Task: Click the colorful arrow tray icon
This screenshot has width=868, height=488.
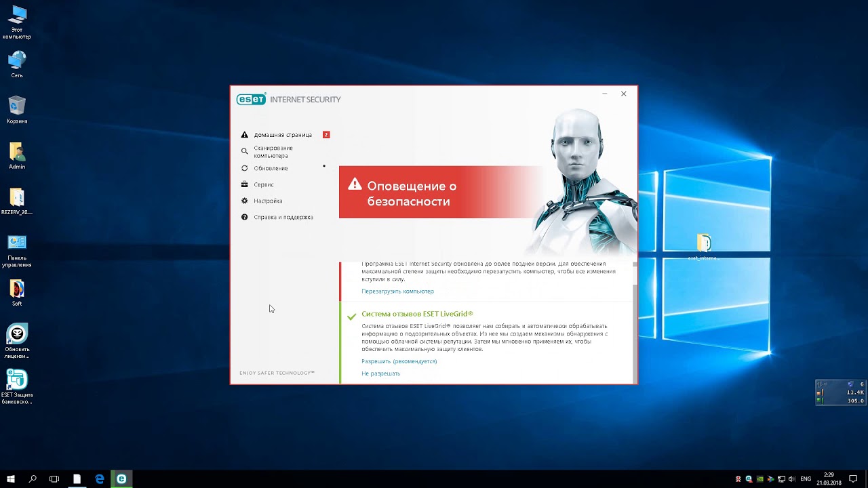Action: [x=770, y=479]
